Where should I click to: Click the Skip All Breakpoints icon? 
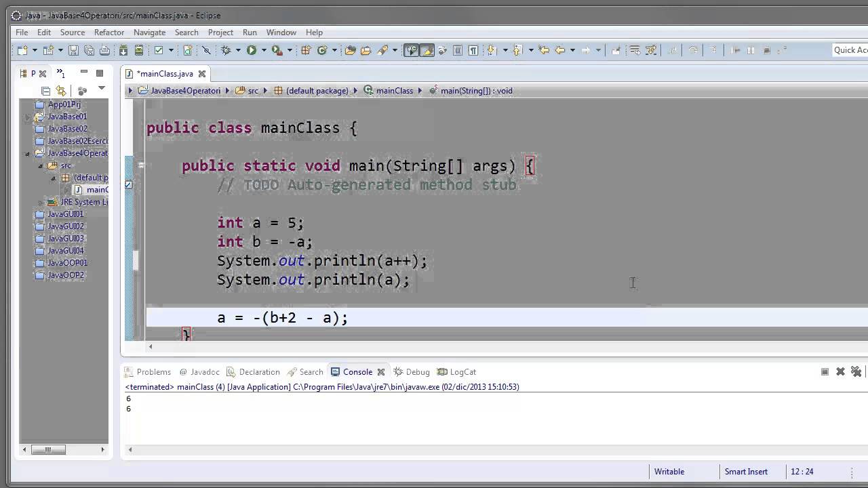pos(207,50)
